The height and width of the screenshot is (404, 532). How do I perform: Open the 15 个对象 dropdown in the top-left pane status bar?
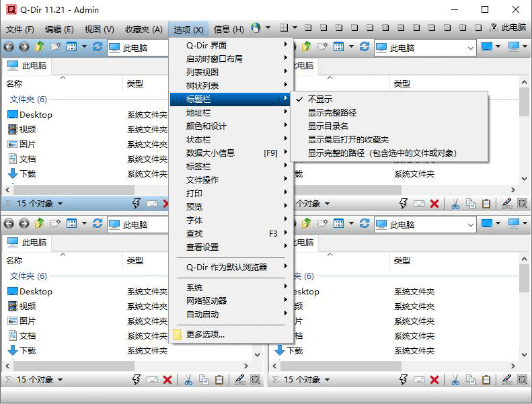click(x=60, y=204)
